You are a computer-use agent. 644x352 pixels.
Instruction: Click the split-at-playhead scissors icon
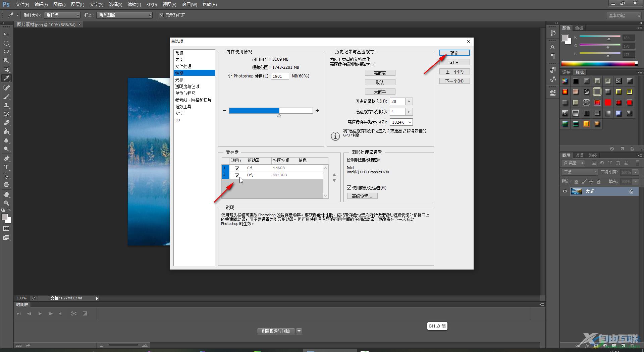point(74,313)
